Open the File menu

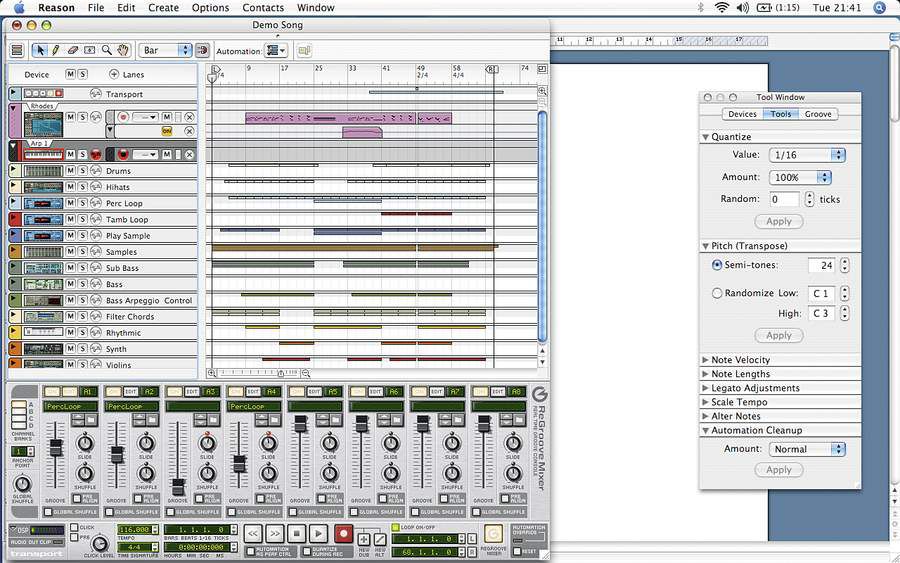(96, 7)
